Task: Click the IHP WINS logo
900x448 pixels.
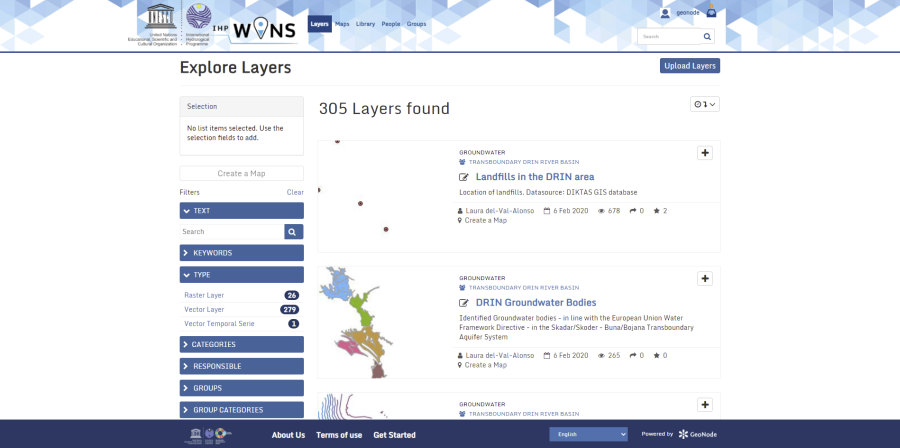Action: tap(255, 30)
